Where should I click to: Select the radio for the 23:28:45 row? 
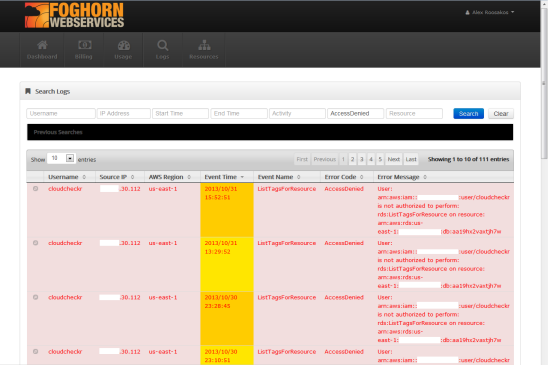click(35, 297)
